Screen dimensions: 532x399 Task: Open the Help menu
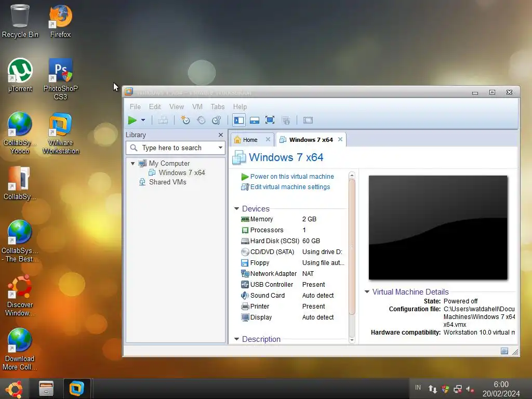(x=240, y=107)
